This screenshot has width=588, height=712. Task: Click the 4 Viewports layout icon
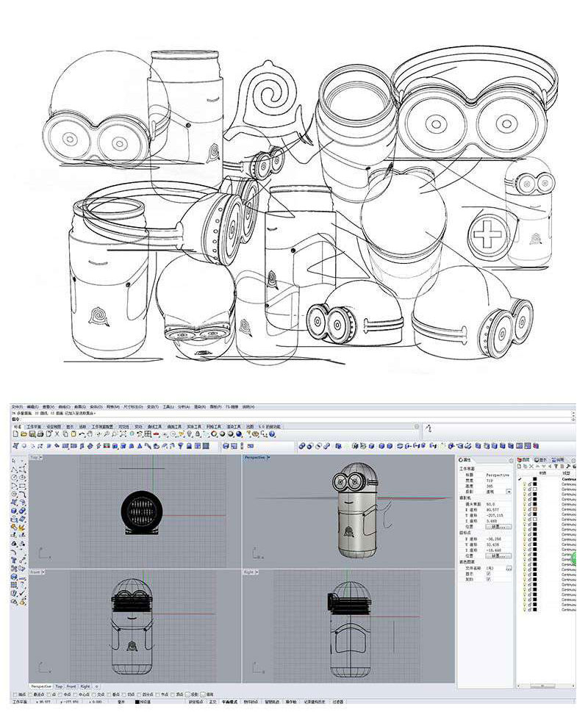148,434
